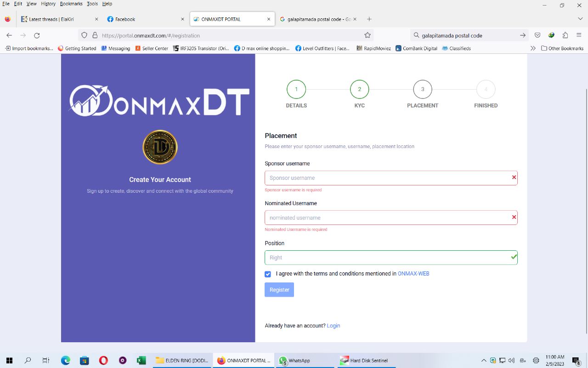Show more bookmarks overflow chevron
The image size is (588, 368).
coord(533,48)
